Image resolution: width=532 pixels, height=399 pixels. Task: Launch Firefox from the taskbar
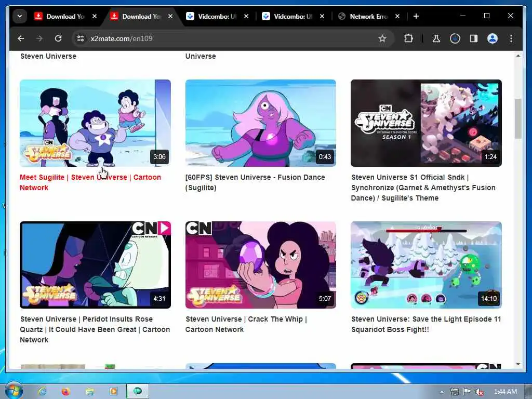tap(65, 392)
